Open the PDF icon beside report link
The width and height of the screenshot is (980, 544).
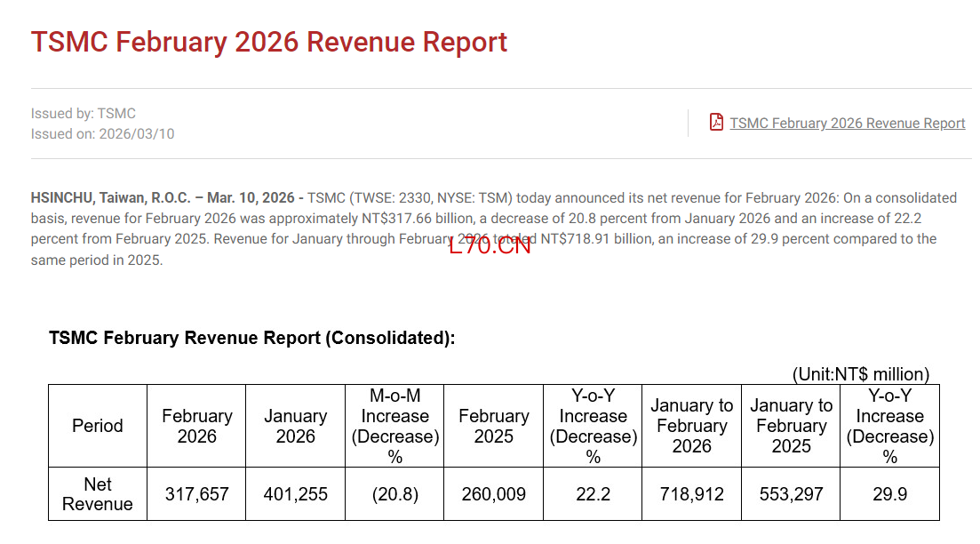[716, 122]
